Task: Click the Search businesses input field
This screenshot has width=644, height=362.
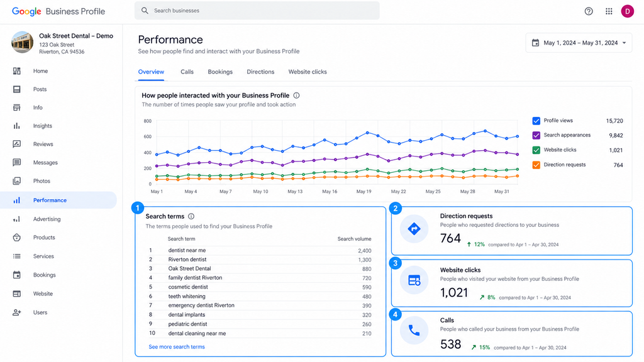Action: (257, 11)
